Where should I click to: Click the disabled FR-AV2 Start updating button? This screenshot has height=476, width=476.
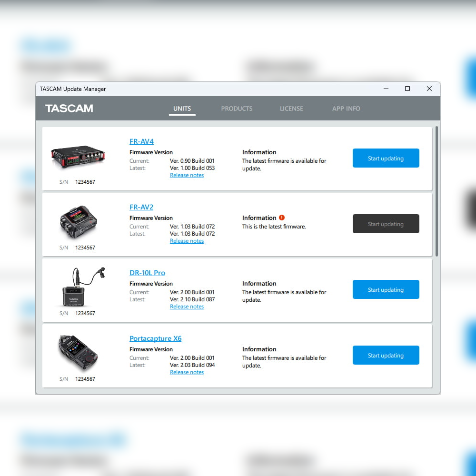point(386,224)
